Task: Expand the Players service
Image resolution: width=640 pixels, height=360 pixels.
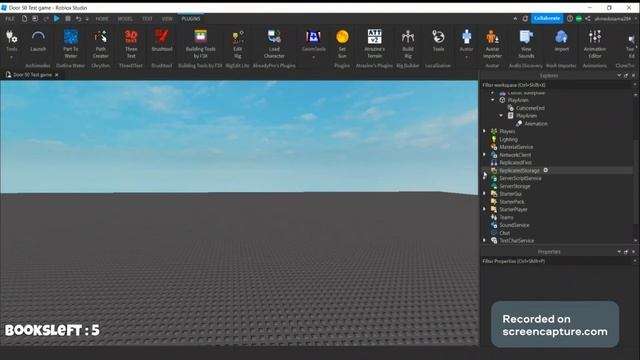Action: (484, 131)
